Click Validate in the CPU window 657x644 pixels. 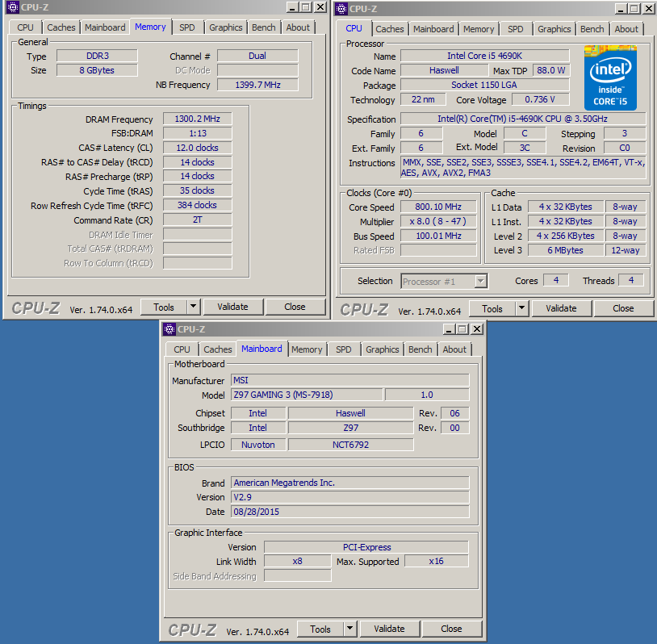(x=562, y=308)
